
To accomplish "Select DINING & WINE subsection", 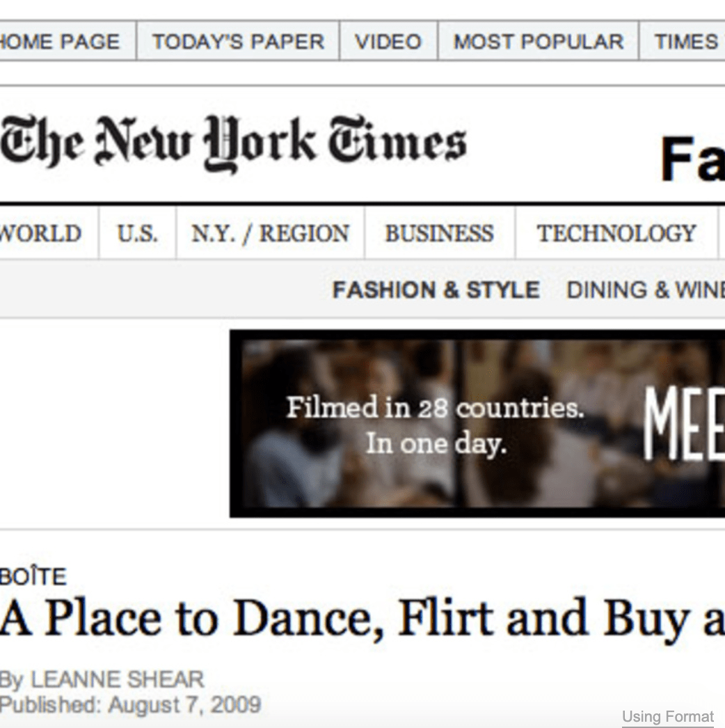I will click(x=646, y=290).
